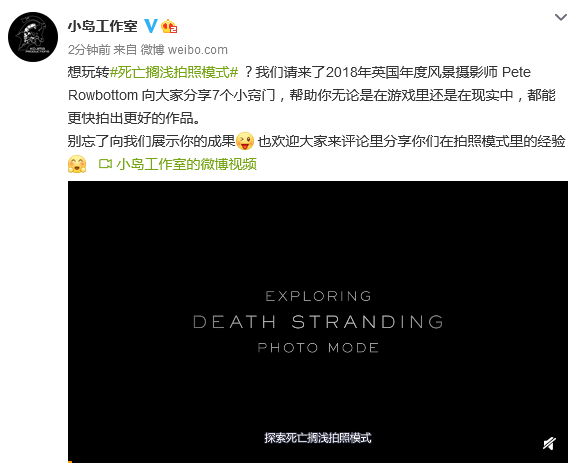Click the video camera icon beside the video link
Screen dimensions: 582x466
105,164
